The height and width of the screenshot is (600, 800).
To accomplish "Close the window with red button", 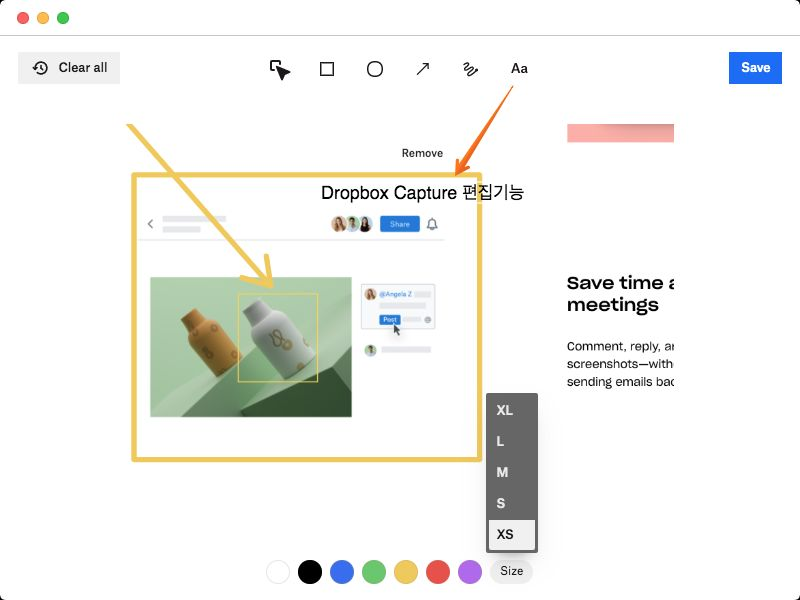I will tap(23, 18).
